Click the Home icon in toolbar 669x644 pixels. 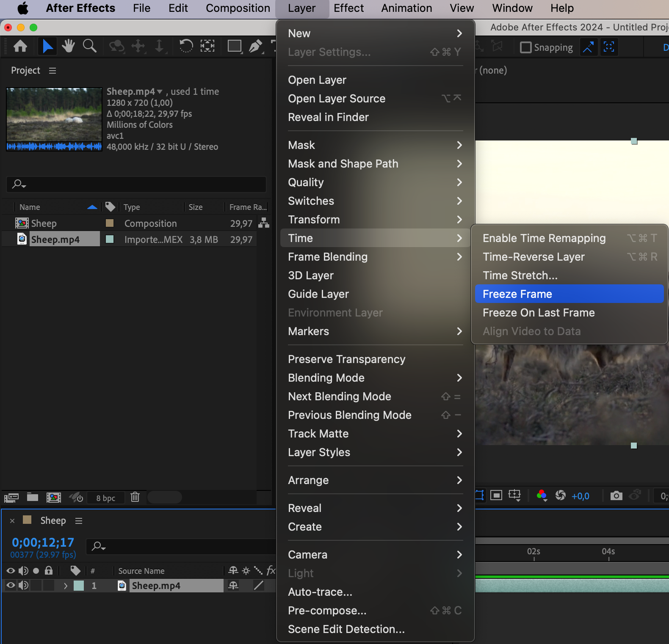pyautogui.click(x=20, y=46)
